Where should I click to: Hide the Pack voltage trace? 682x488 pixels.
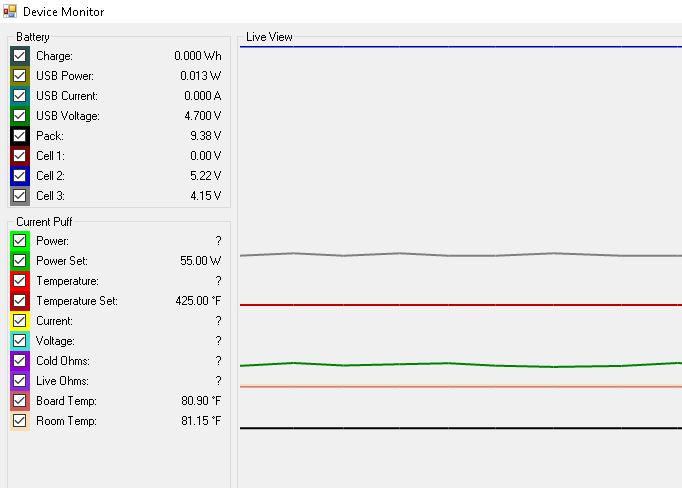20,136
